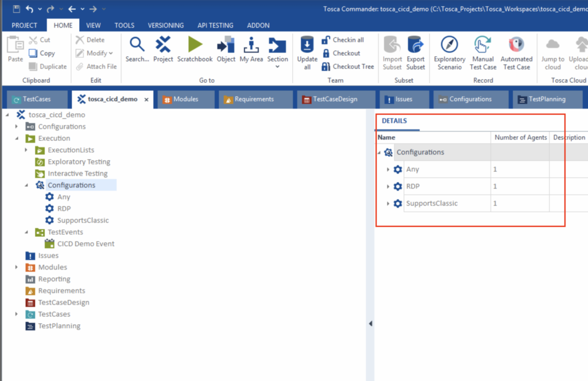
Task: Click the Redo arrow icon
Action: point(51,9)
